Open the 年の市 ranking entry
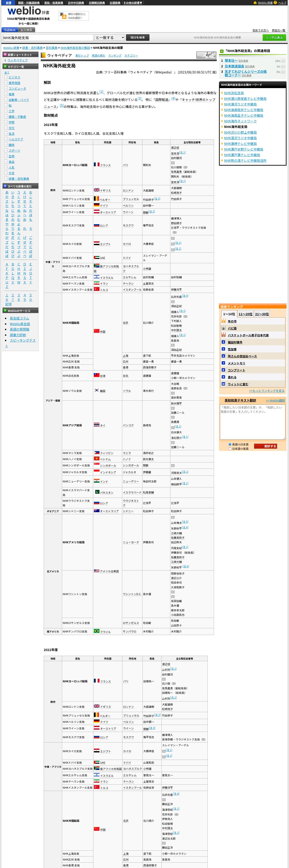Viewport: 289px width, 868px height. coord(232,322)
